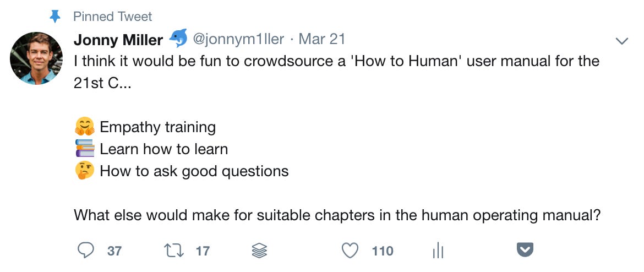
Task: Click the 37 replies count
Action: point(114,251)
